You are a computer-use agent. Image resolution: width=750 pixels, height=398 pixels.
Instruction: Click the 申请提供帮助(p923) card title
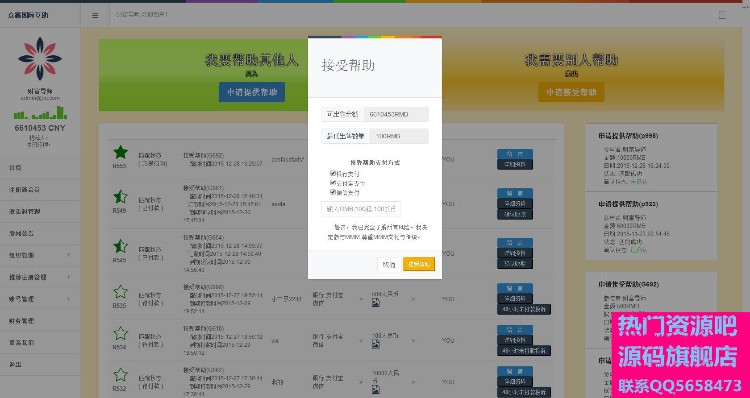628,204
